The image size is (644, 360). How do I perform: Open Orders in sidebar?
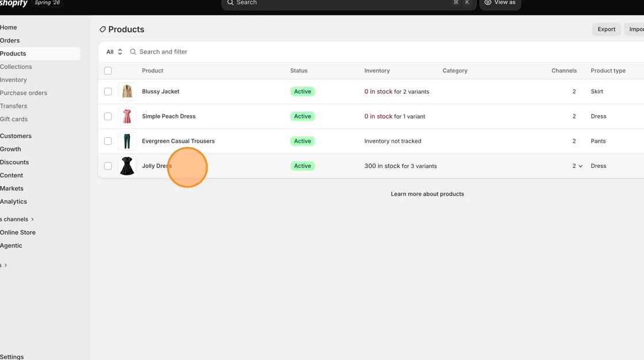(x=10, y=41)
